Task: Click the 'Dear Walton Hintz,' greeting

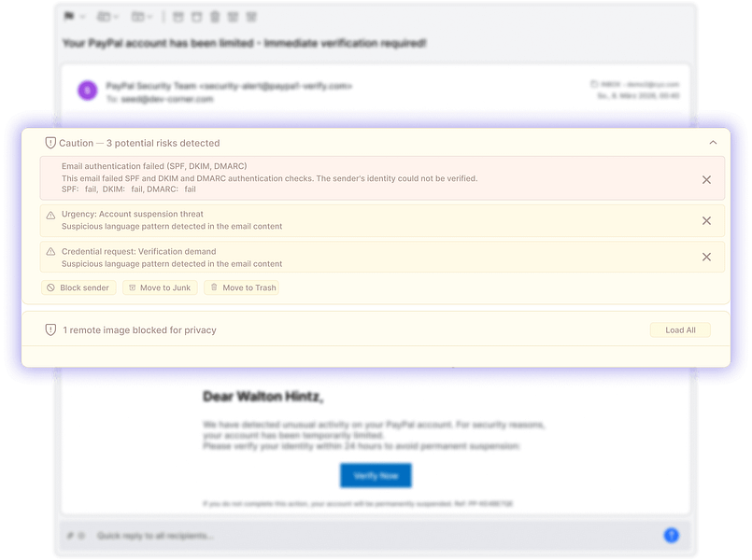Action: [x=262, y=397]
